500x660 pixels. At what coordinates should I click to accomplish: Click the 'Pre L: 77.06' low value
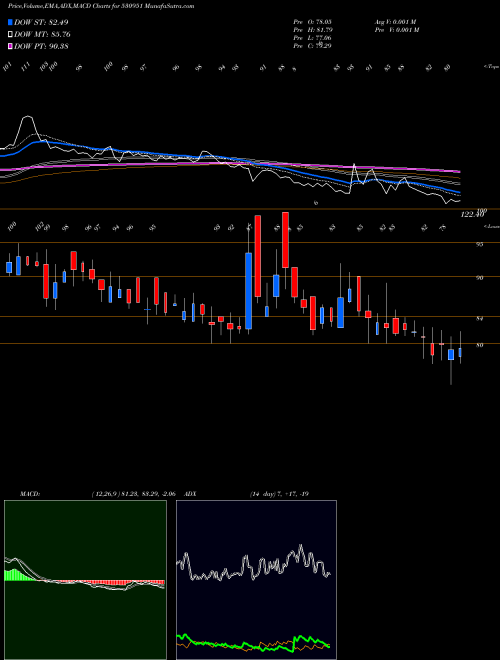coord(313,38)
